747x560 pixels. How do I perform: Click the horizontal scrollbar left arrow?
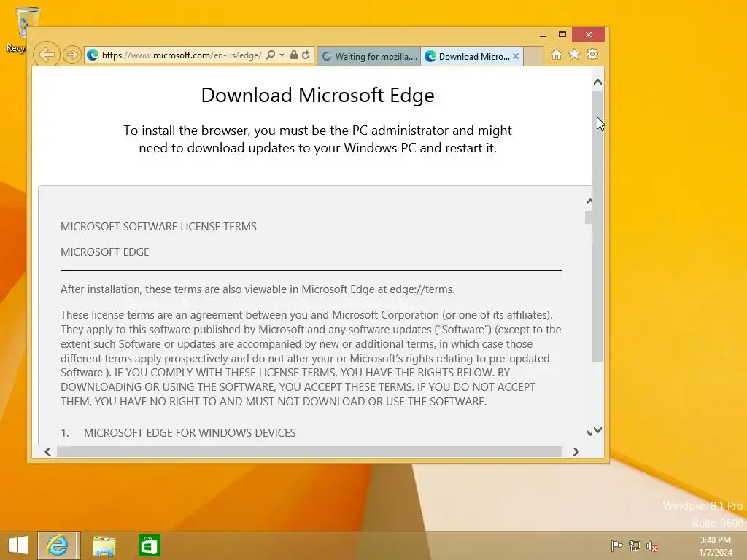(x=47, y=451)
